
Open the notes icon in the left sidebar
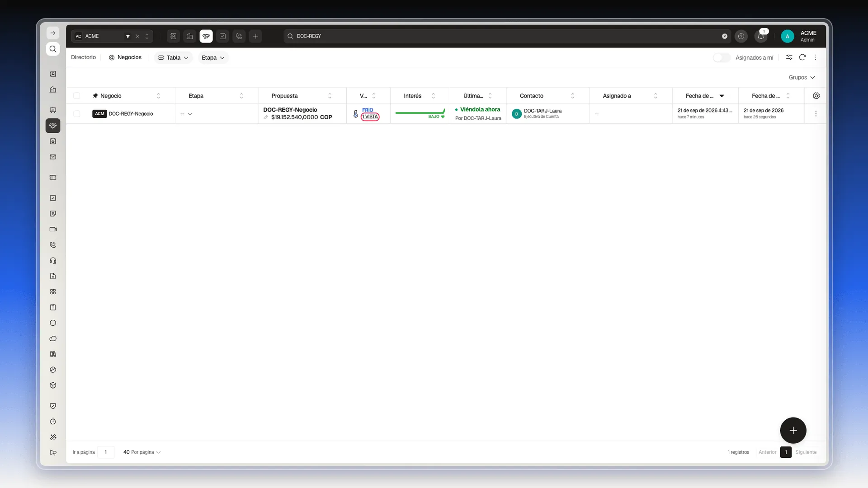coord(53,214)
